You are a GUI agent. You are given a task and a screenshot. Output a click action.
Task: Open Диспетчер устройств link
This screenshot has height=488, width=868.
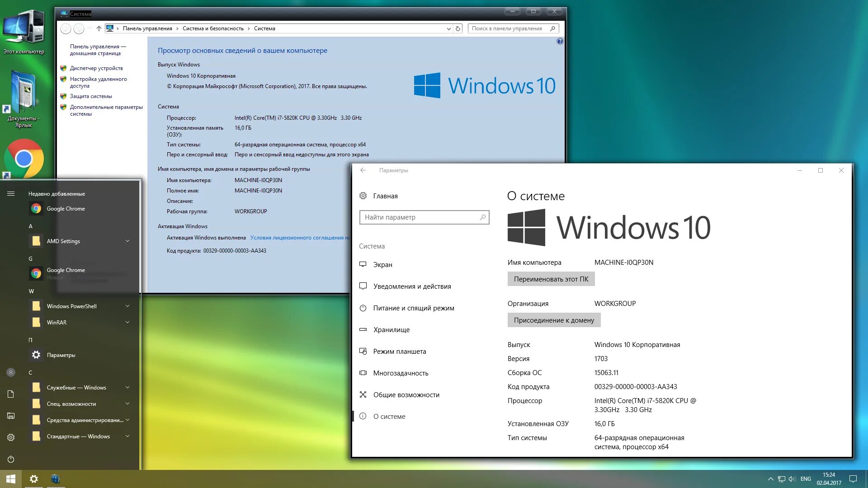[x=96, y=68]
